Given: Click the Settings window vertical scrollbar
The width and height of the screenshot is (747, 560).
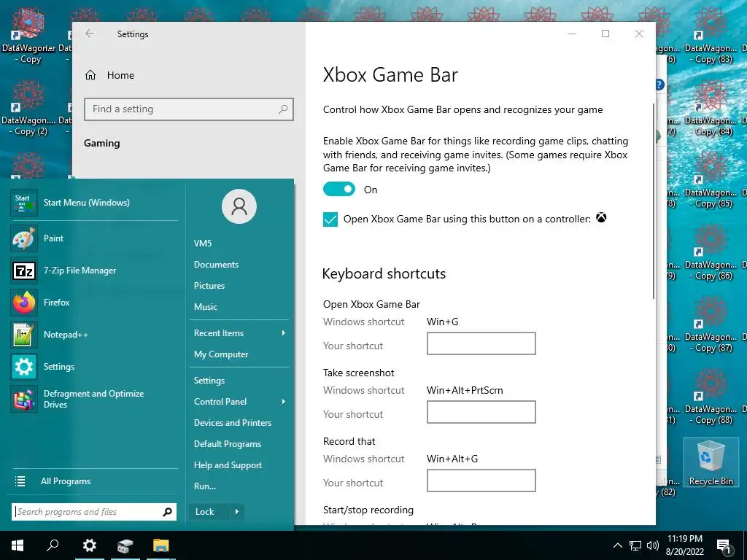Looking at the screenshot, I should [x=654, y=201].
